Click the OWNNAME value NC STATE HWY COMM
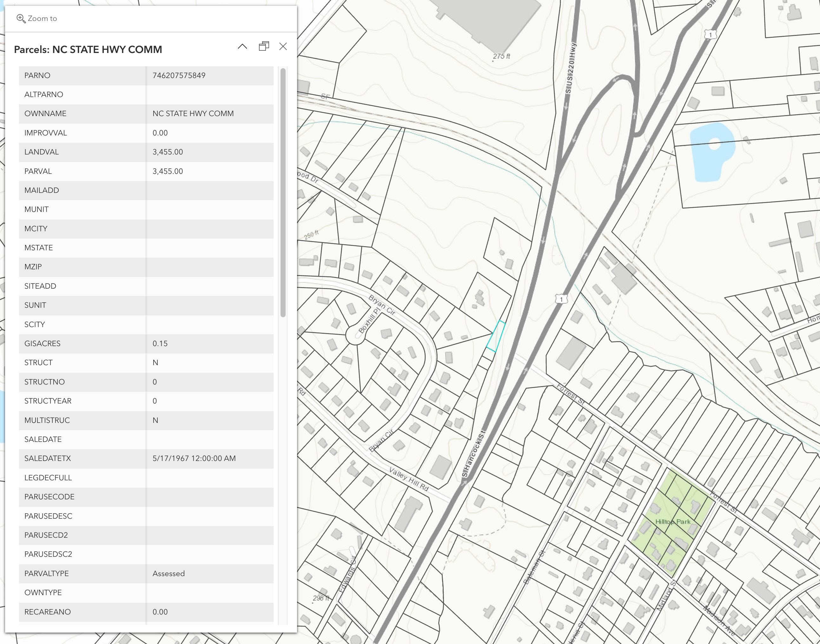The image size is (820, 644). 193,114
